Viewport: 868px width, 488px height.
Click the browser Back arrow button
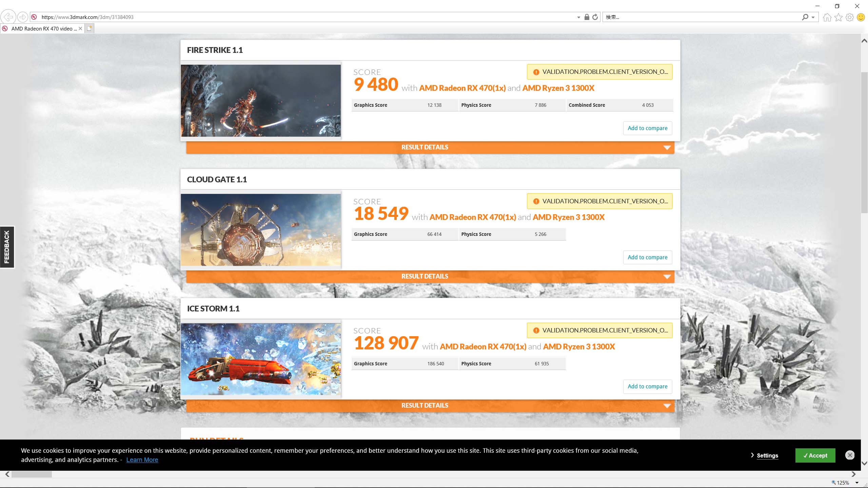tap(8, 17)
